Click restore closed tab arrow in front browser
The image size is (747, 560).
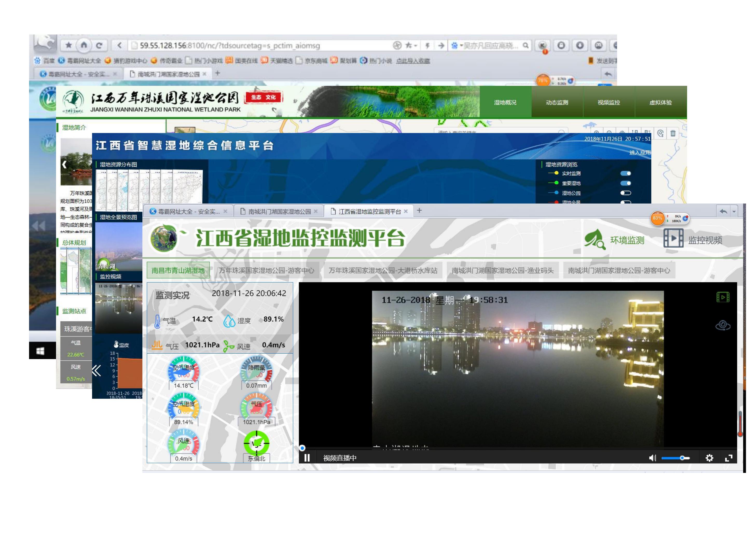(x=723, y=211)
